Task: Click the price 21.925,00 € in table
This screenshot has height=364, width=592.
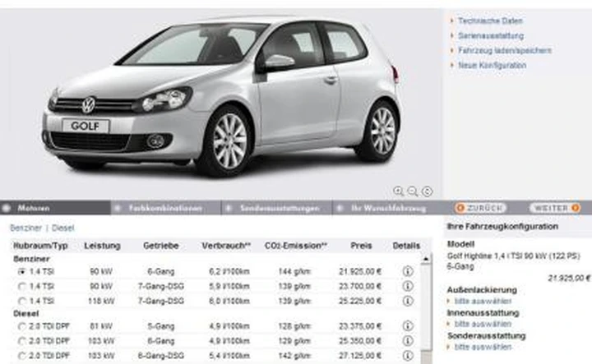Action: [360, 272]
